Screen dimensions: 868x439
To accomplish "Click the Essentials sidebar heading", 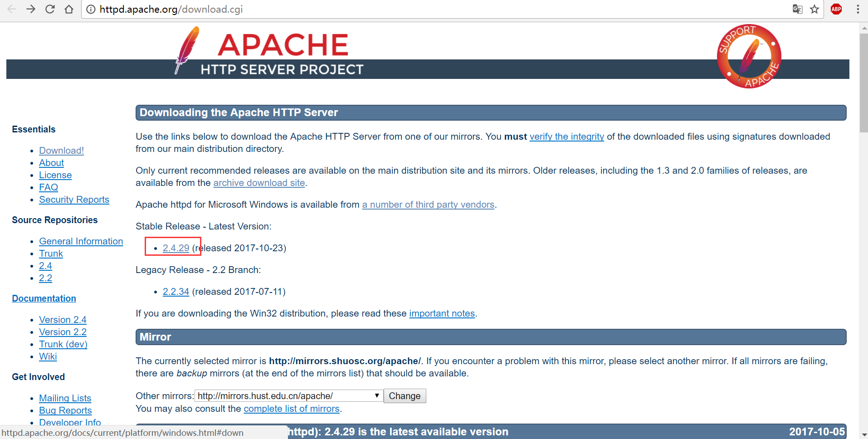I will tap(34, 129).
